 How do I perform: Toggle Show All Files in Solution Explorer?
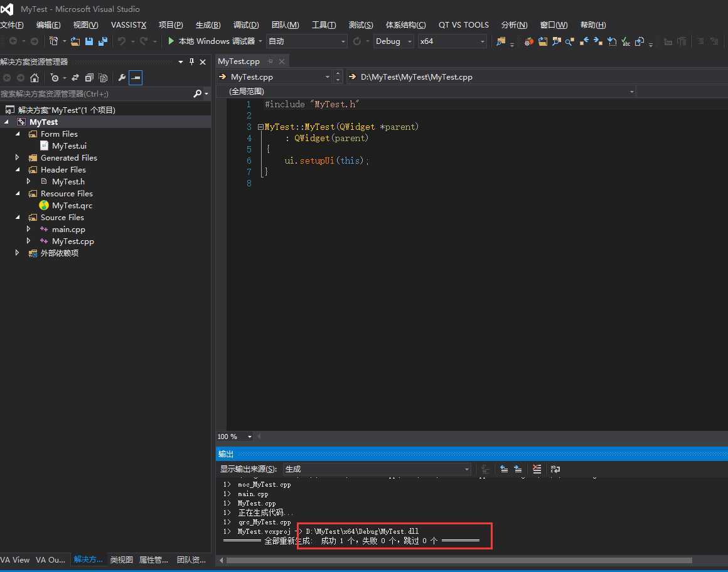[103, 78]
